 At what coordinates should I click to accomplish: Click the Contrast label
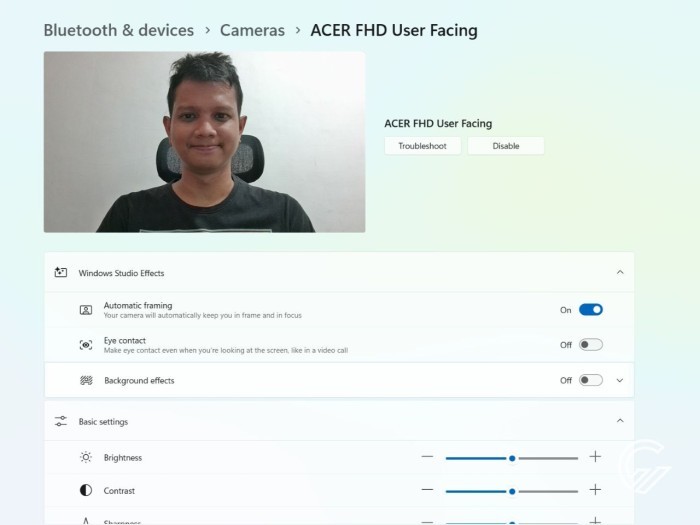[x=119, y=491]
